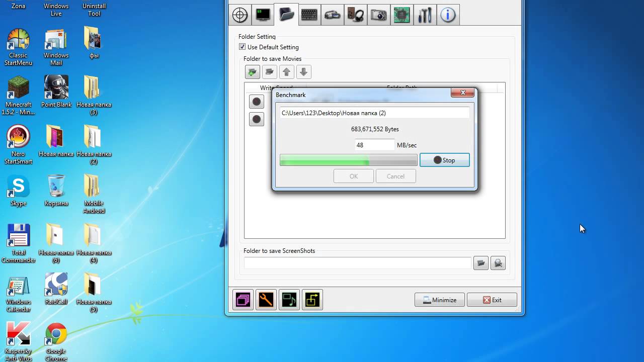644x362 pixels.
Task: Move selected movie folder up
Action: (x=287, y=72)
